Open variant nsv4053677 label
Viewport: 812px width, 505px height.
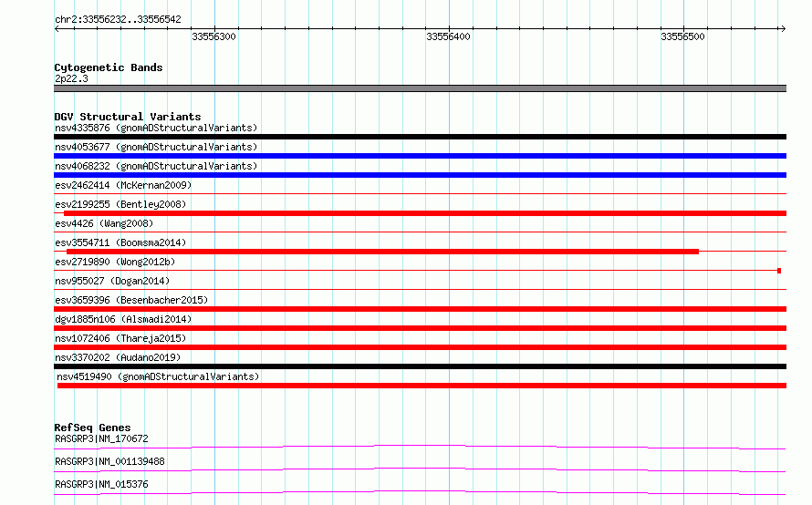pos(156,147)
